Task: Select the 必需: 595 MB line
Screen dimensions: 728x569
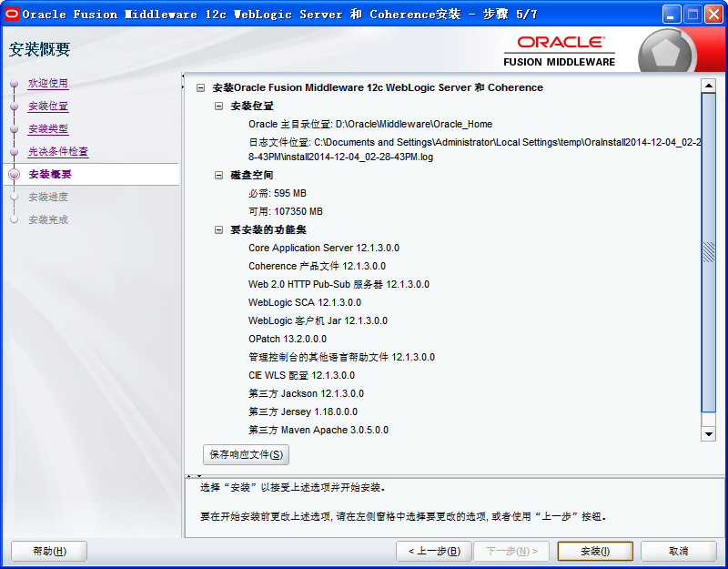Action: (x=278, y=193)
